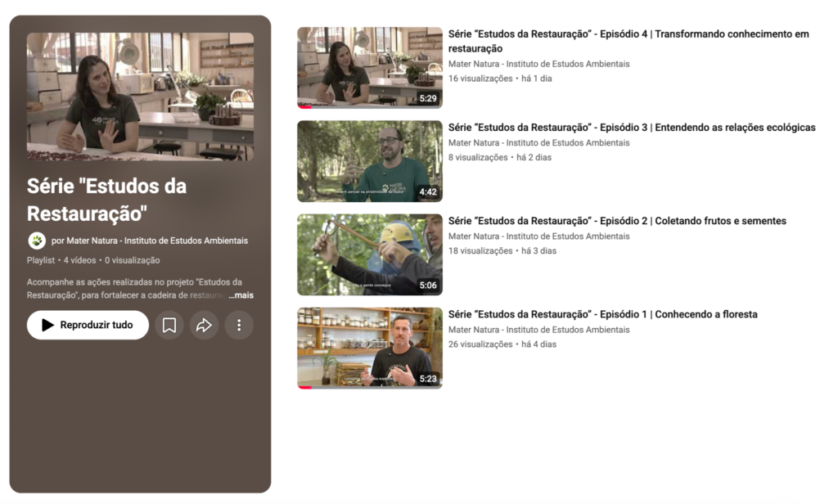Click the text "16 visualizações • há 1 dia"
This screenshot has width=838, height=504.
point(500,79)
